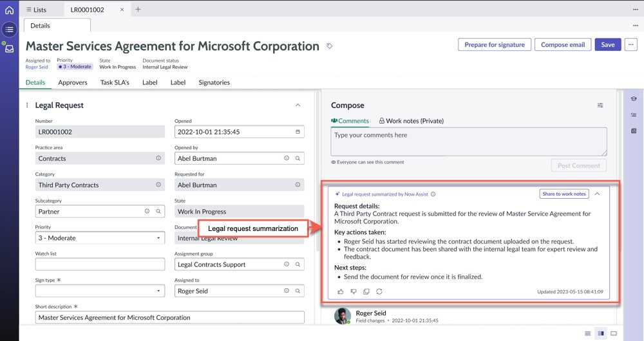
Task: Switch to the Details record tab
Action: [35, 82]
